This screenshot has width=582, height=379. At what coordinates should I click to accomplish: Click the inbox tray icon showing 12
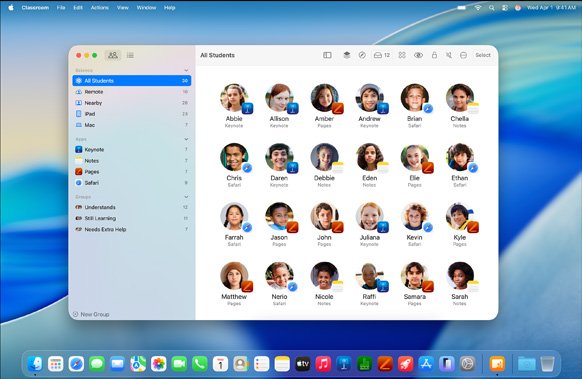point(382,55)
